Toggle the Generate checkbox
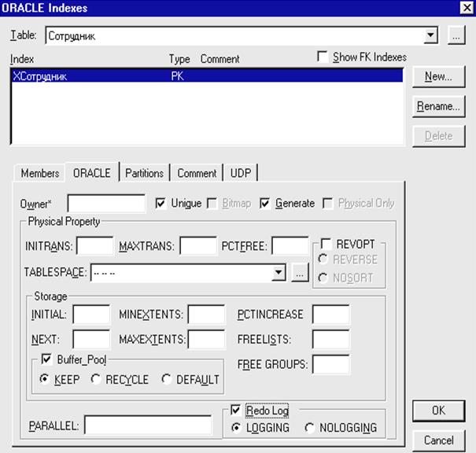The height and width of the screenshot is (453, 476). point(264,203)
